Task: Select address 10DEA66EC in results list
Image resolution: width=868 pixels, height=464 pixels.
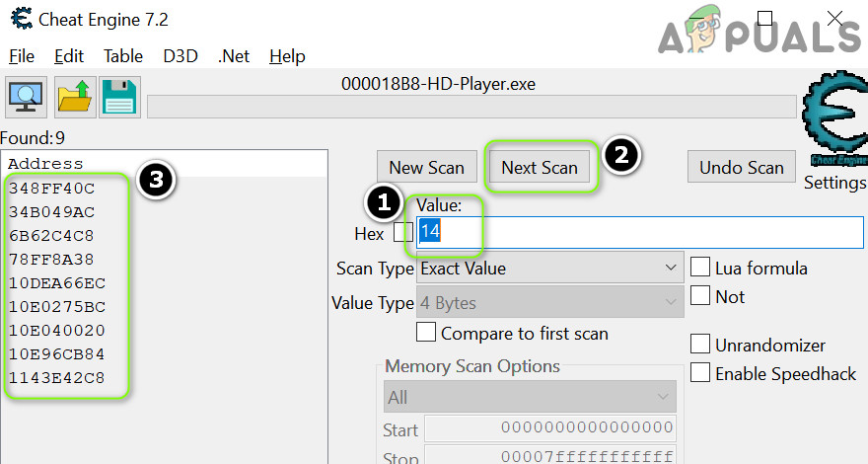Action: pos(57,283)
